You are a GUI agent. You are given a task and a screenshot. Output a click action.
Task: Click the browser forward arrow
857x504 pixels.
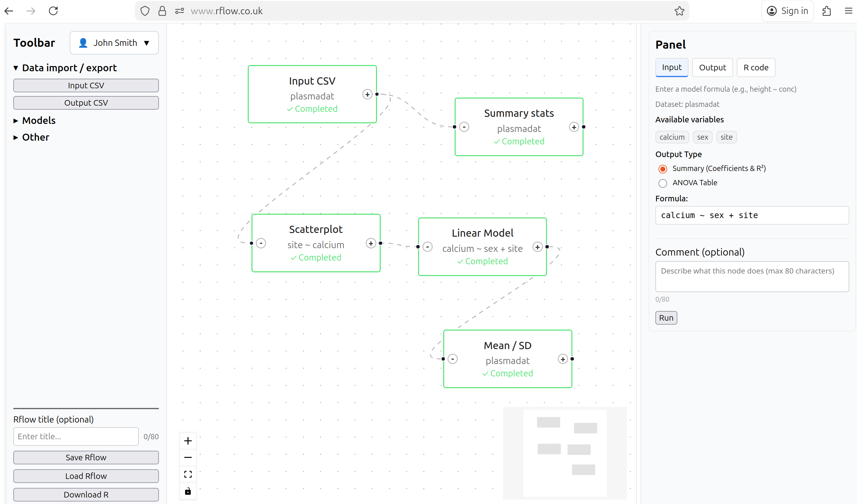pyautogui.click(x=31, y=11)
